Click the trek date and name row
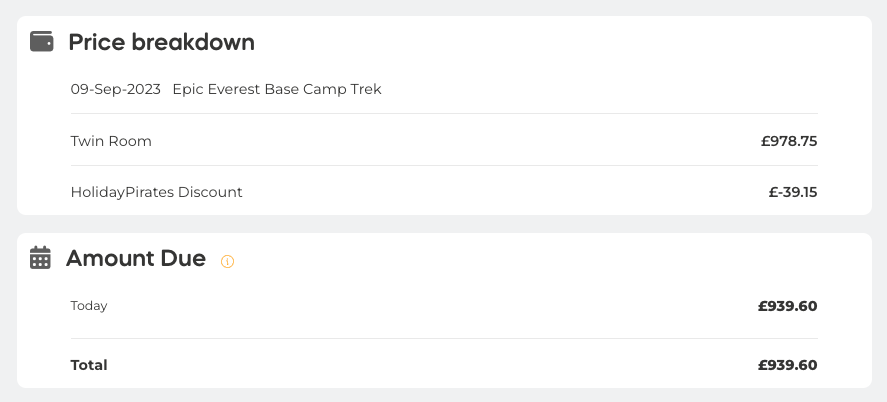This screenshot has height=402, width=887. tap(444, 89)
